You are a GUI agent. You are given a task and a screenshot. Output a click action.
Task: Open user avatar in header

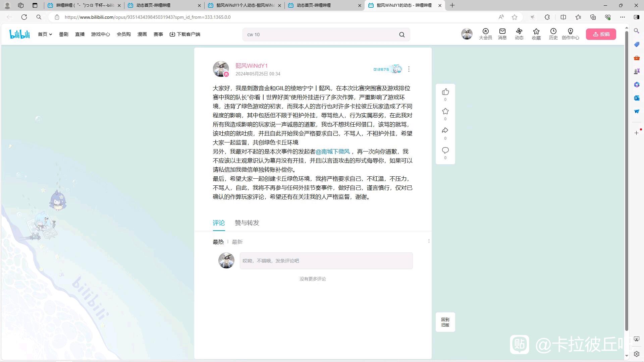467,34
